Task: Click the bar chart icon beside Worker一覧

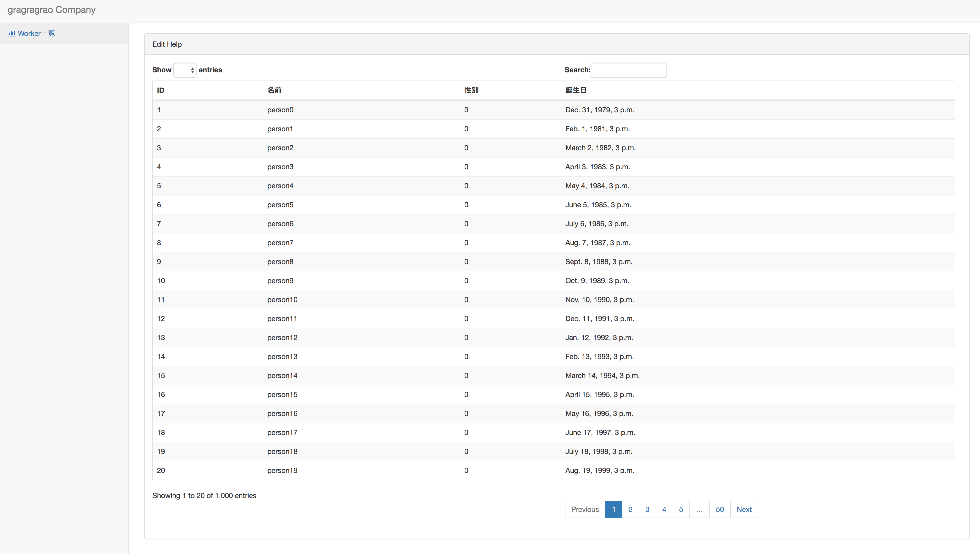Action: click(12, 34)
